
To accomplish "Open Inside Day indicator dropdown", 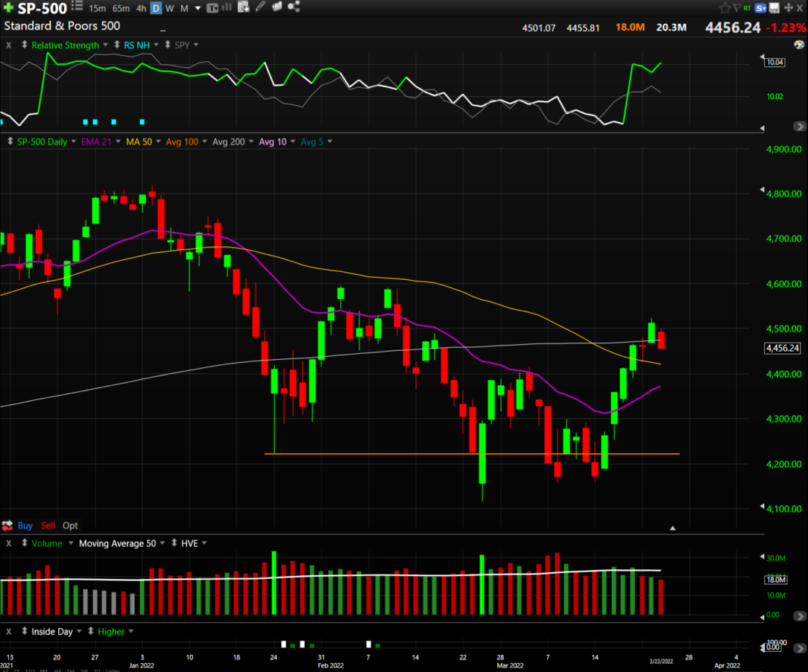I will (x=79, y=631).
